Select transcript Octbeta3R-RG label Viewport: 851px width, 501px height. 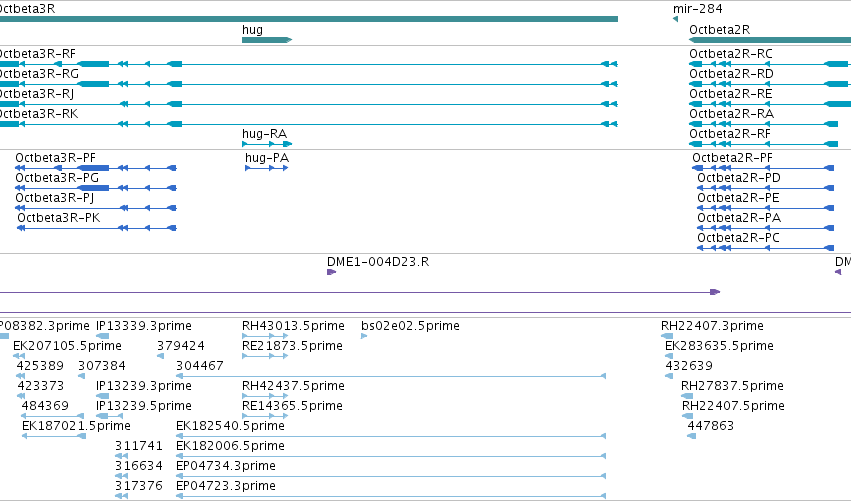[39, 74]
